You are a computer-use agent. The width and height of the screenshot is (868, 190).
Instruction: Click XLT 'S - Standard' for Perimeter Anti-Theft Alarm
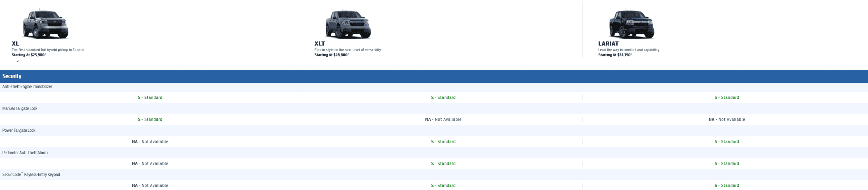click(443, 164)
